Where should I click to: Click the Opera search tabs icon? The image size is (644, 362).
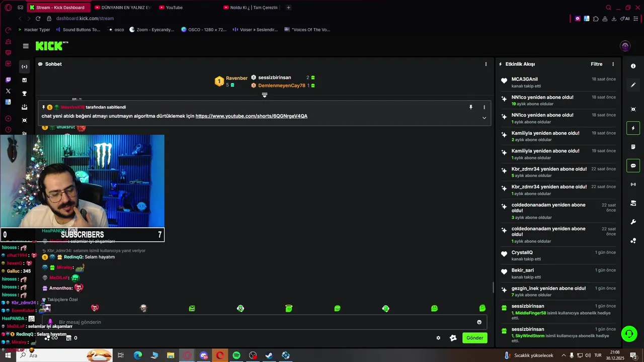(x=608, y=8)
